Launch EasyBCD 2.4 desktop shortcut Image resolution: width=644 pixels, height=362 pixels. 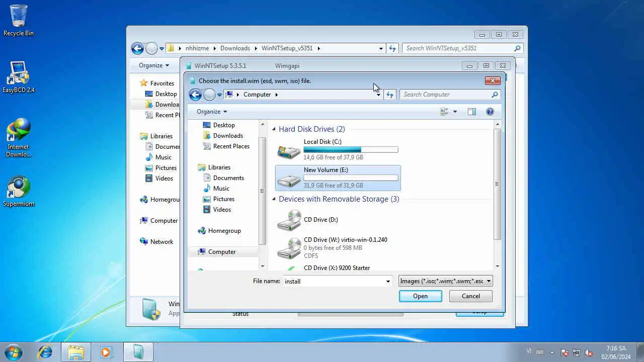19,77
